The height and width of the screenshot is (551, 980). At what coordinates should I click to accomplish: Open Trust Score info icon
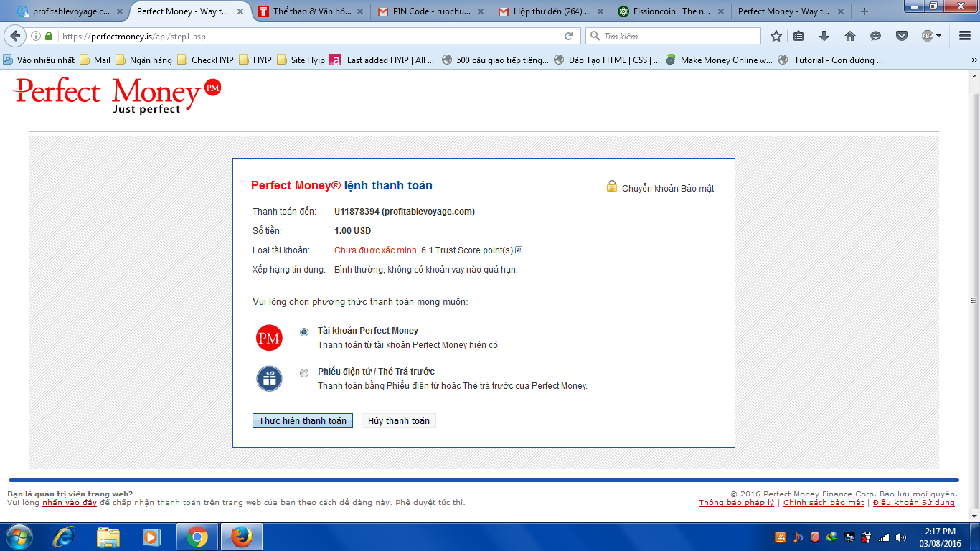coord(519,250)
